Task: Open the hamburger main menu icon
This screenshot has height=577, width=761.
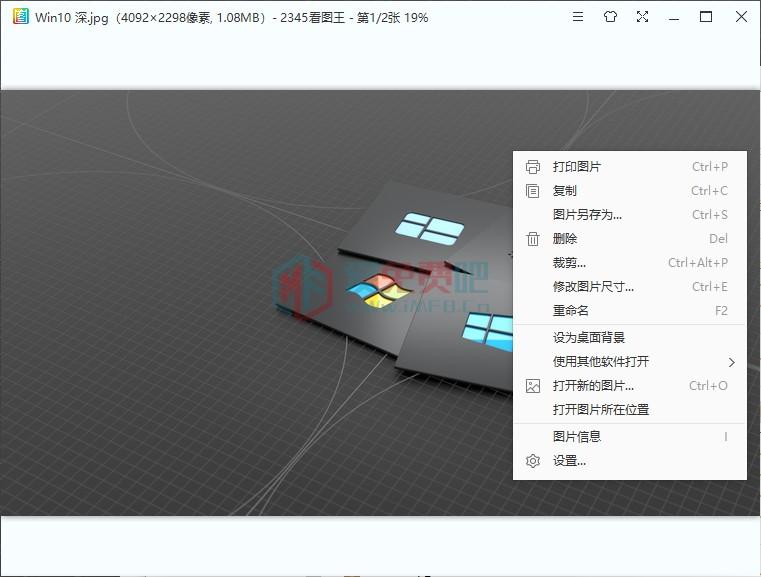Action: (578, 17)
